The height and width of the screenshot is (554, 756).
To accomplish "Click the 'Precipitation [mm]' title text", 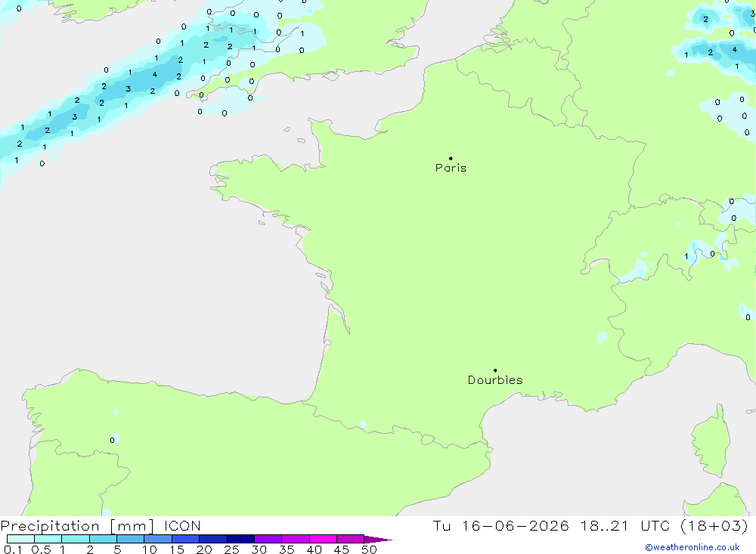I will 77,526.
